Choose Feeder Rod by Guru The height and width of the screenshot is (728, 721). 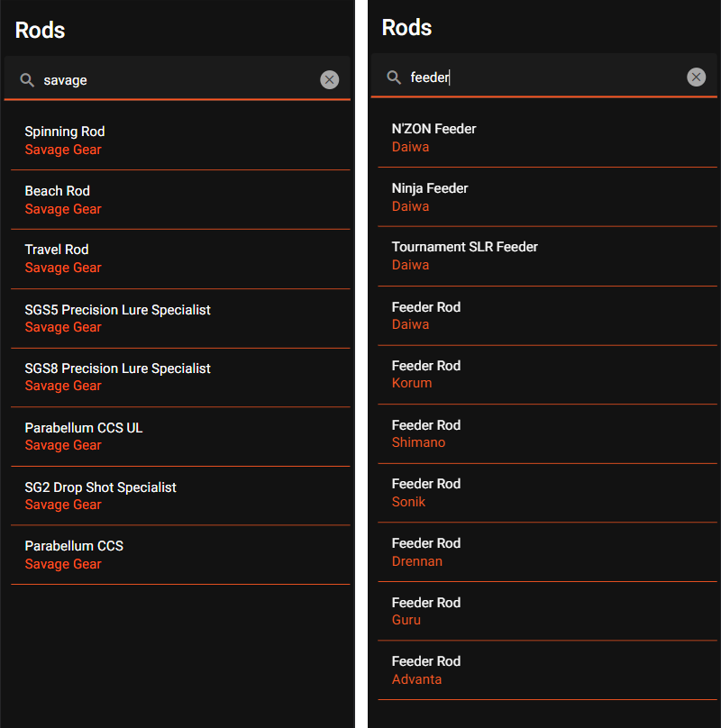(547, 612)
